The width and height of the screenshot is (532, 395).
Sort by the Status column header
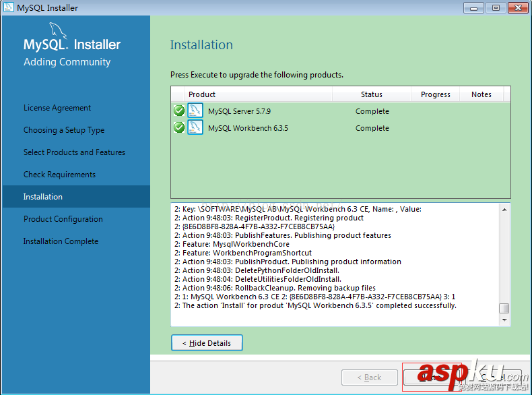pos(372,94)
